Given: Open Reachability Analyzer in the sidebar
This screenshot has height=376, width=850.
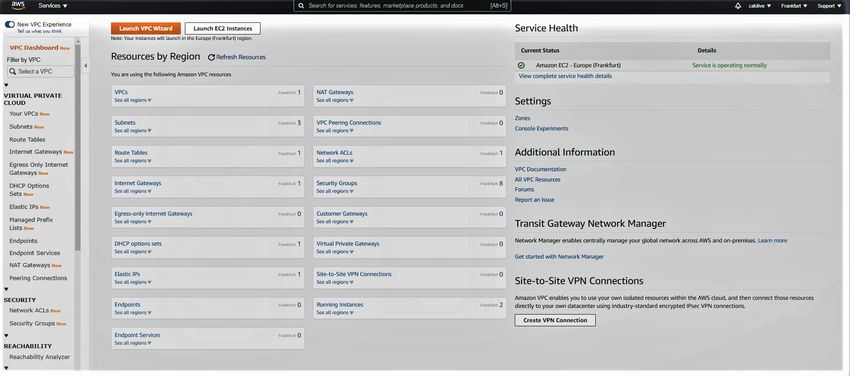Looking at the screenshot, I should 40,357.
